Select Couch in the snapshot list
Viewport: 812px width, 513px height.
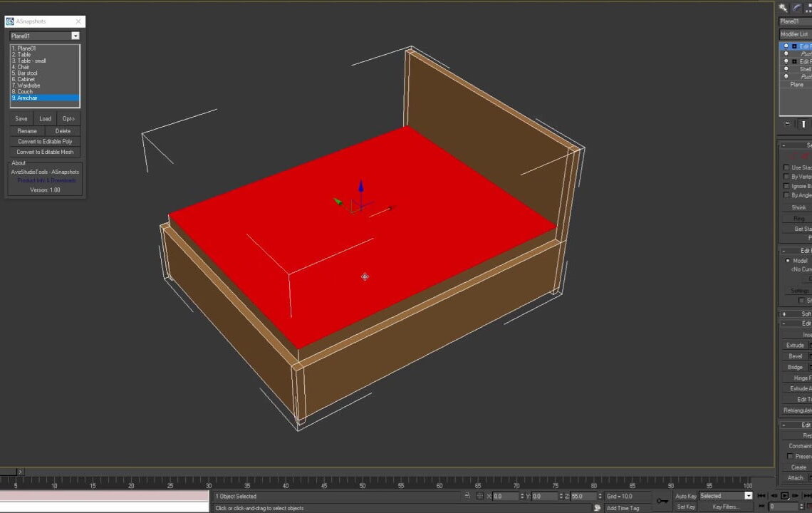point(26,92)
